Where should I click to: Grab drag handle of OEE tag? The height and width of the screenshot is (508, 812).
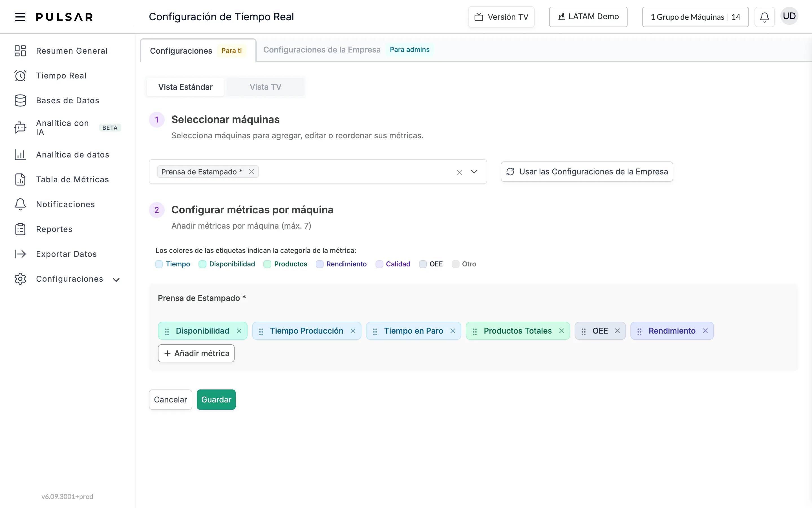(584, 332)
